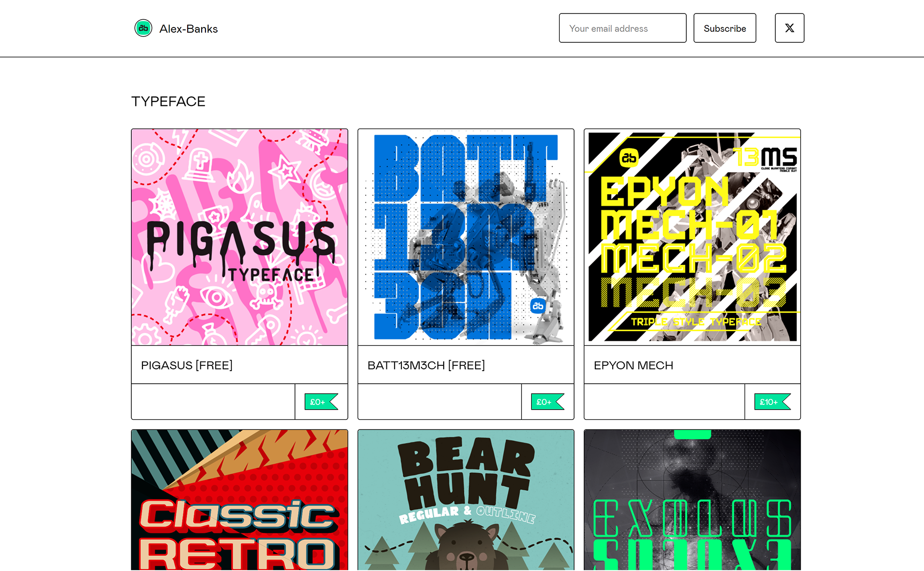Click the £0+ price tag on PIGASUS

(x=321, y=402)
